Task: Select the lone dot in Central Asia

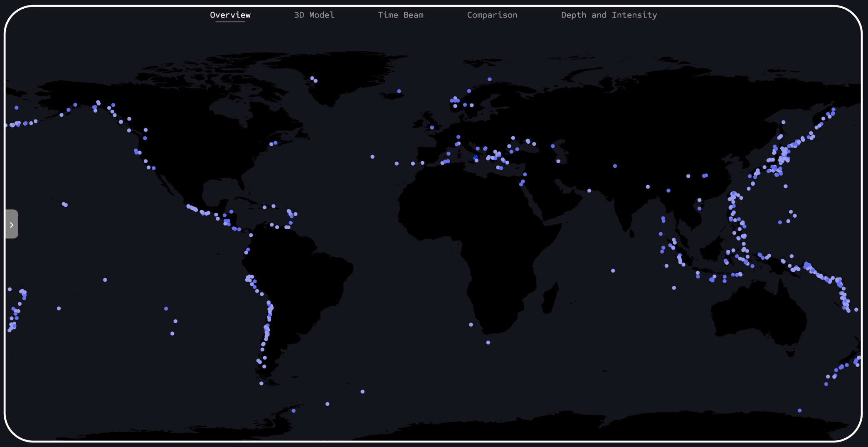Action: tap(615, 166)
